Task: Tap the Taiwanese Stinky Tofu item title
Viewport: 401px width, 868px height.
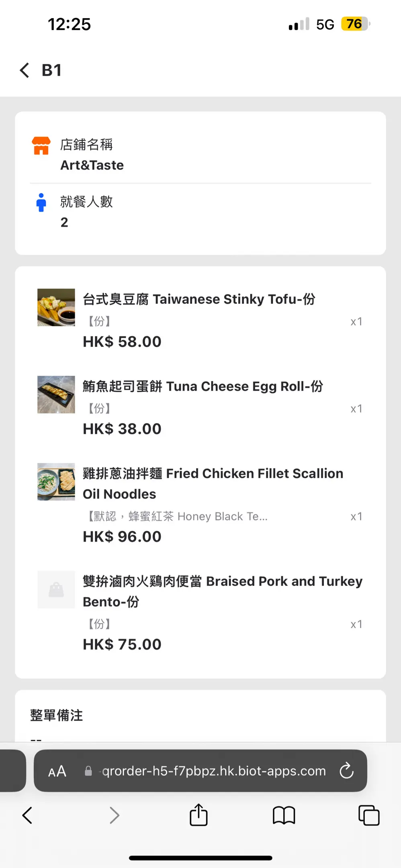Action: [x=199, y=299]
